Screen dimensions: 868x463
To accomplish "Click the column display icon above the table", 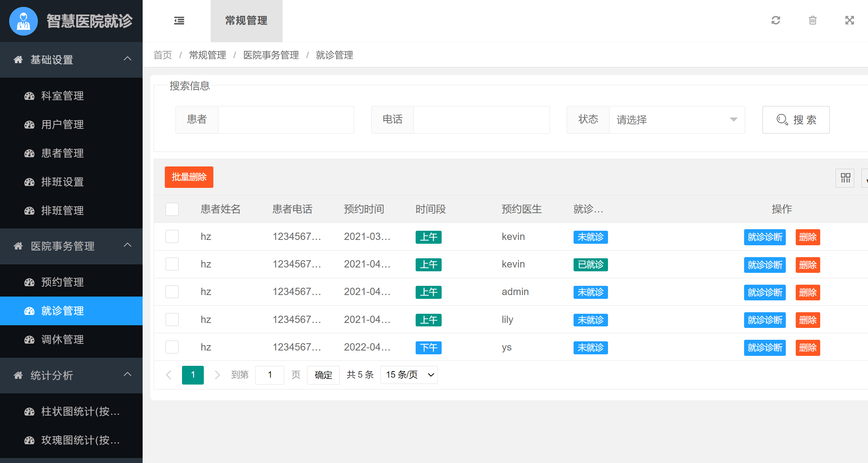I will 845,178.
